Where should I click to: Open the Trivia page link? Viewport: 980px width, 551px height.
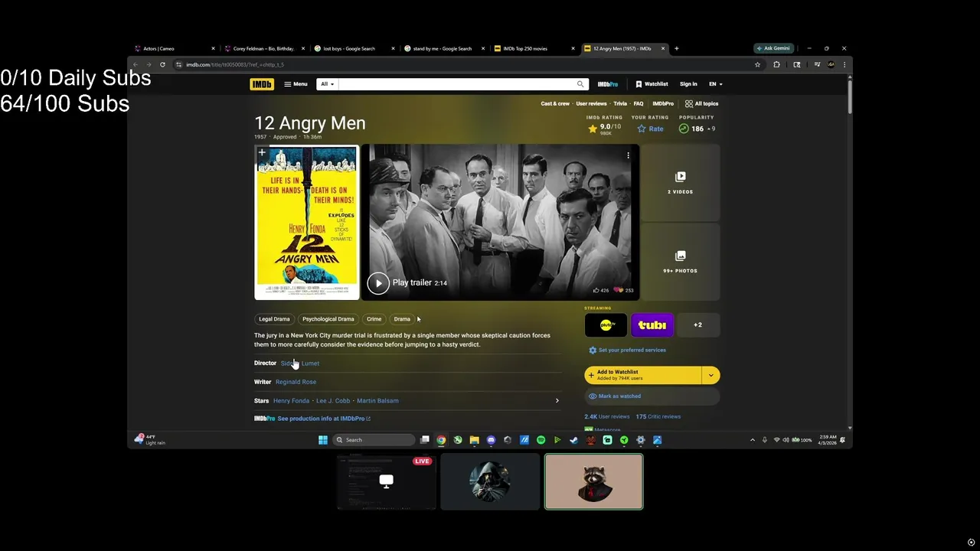tap(620, 103)
